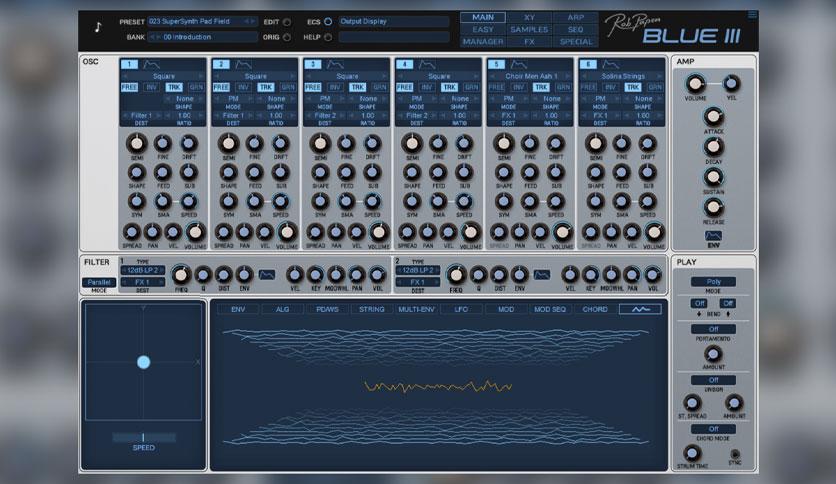Open the LFO tab
The width and height of the screenshot is (836, 484).
(461, 309)
